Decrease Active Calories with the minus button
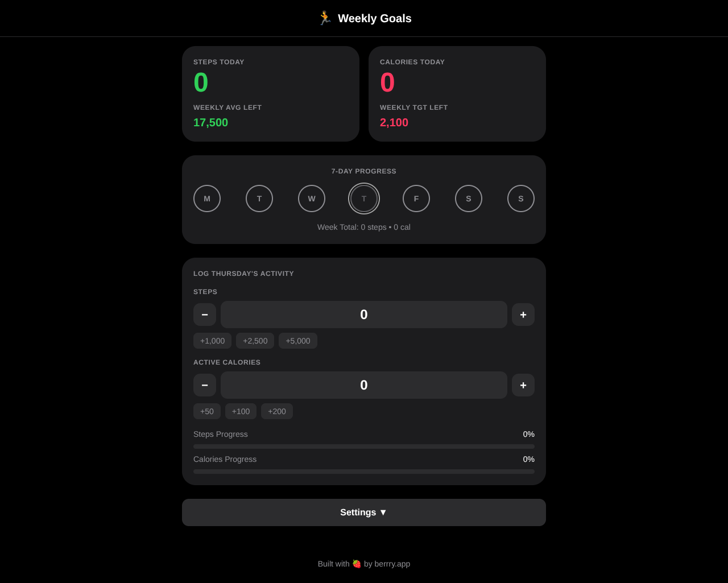Viewport: 728px width, 583px height. tap(205, 385)
